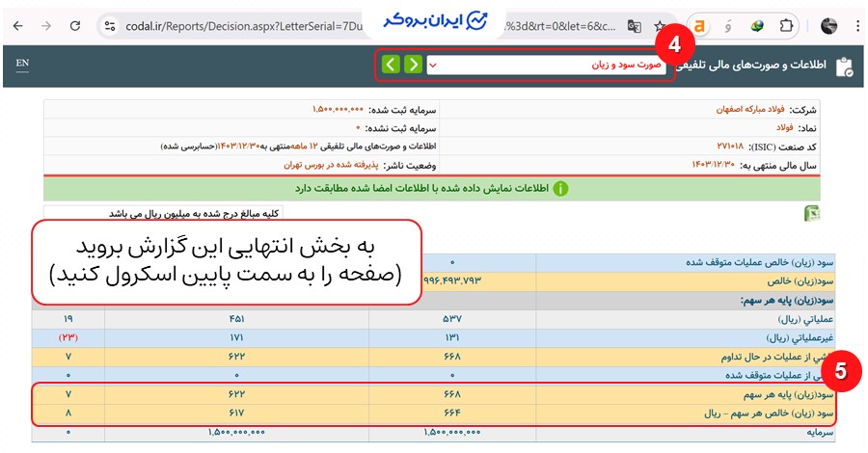
Task: Click the ISIC code ۲۷۱۰۱۸
Action: click(x=730, y=147)
